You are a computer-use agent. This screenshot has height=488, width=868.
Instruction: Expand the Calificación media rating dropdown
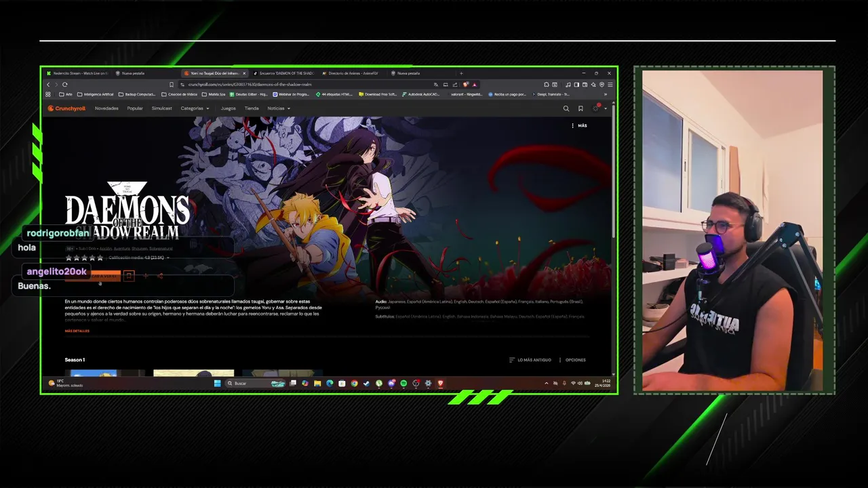pyautogui.click(x=140, y=258)
